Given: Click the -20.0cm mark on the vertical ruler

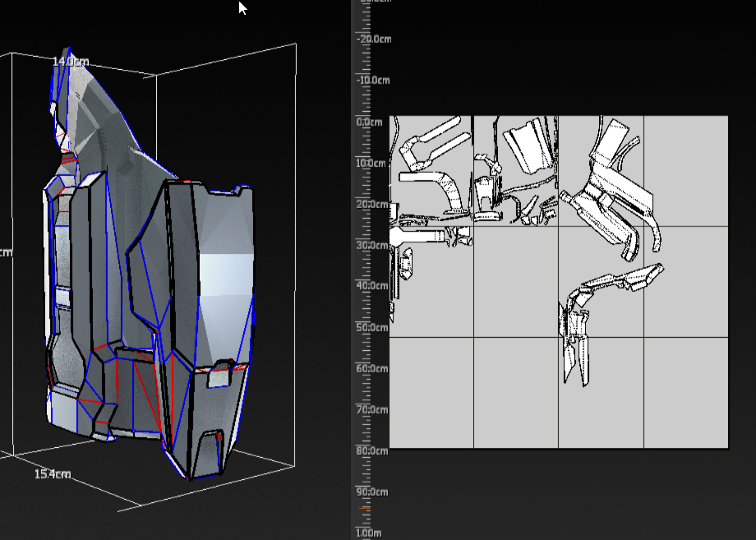Looking at the screenshot, I should coord(372,39).
